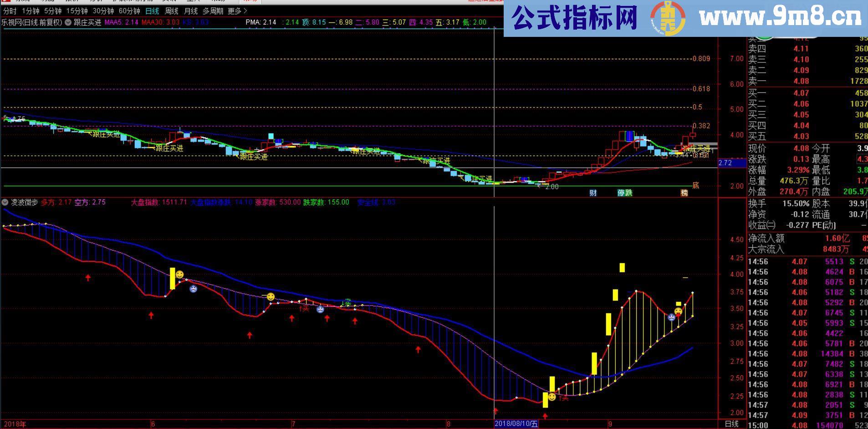Select the 60分钟 period tab

click(129, 11)
